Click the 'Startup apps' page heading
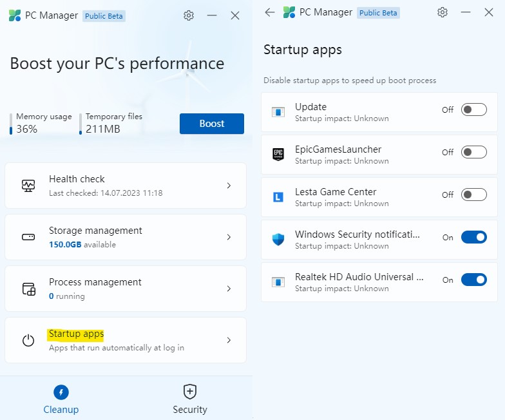The height and width of the screenshot is (420, 505). point(303,50)
